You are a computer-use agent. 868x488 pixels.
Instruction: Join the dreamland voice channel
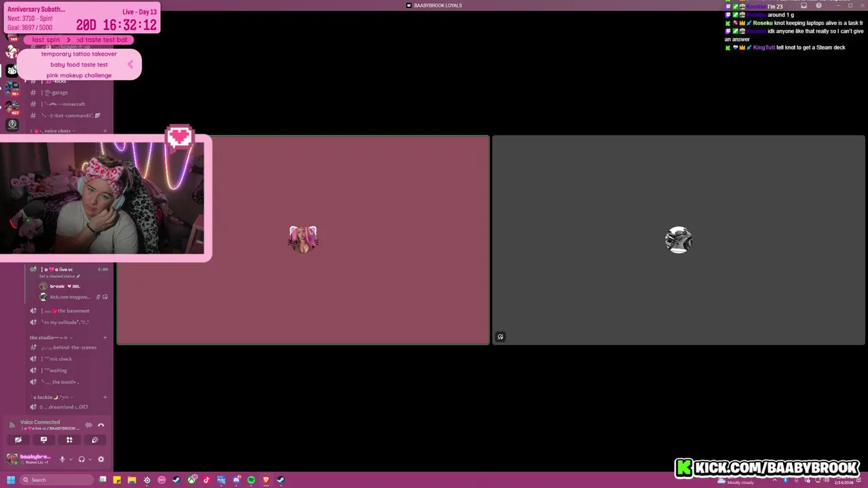[68, 407]
